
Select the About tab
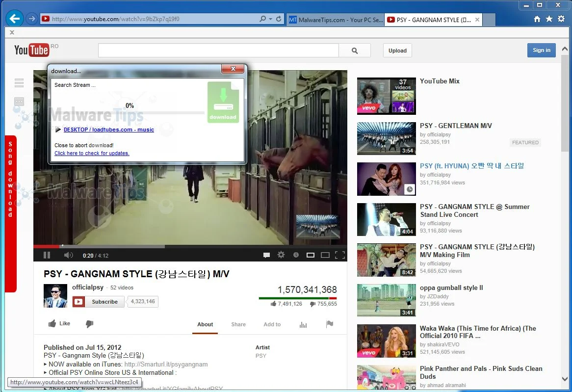pyautogui.click(x=205, y=324)
